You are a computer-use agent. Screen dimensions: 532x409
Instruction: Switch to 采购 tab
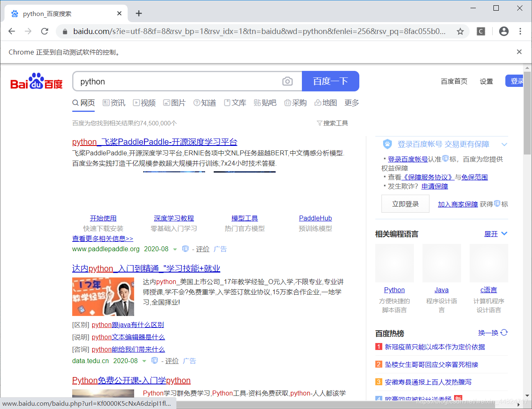(x=295, y=103)
